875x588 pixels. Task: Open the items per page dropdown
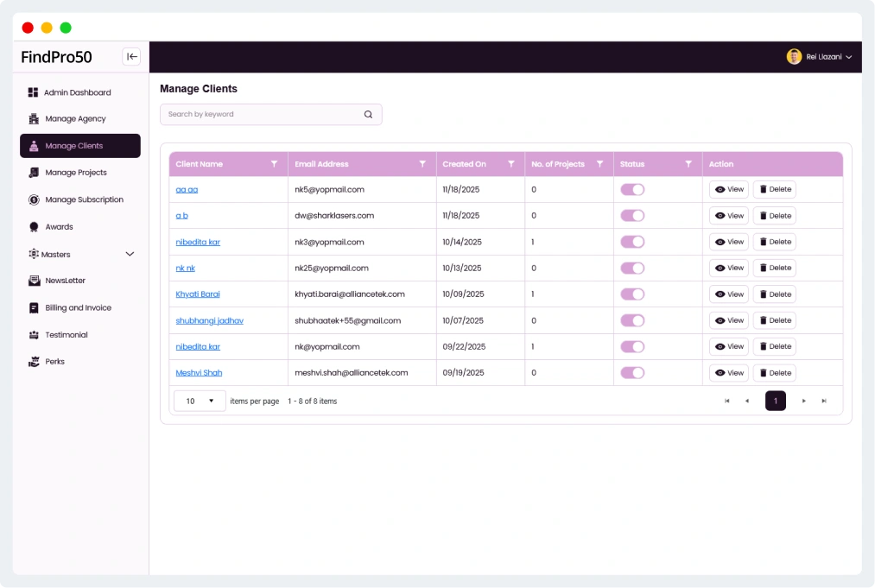(x=200, y=401)
